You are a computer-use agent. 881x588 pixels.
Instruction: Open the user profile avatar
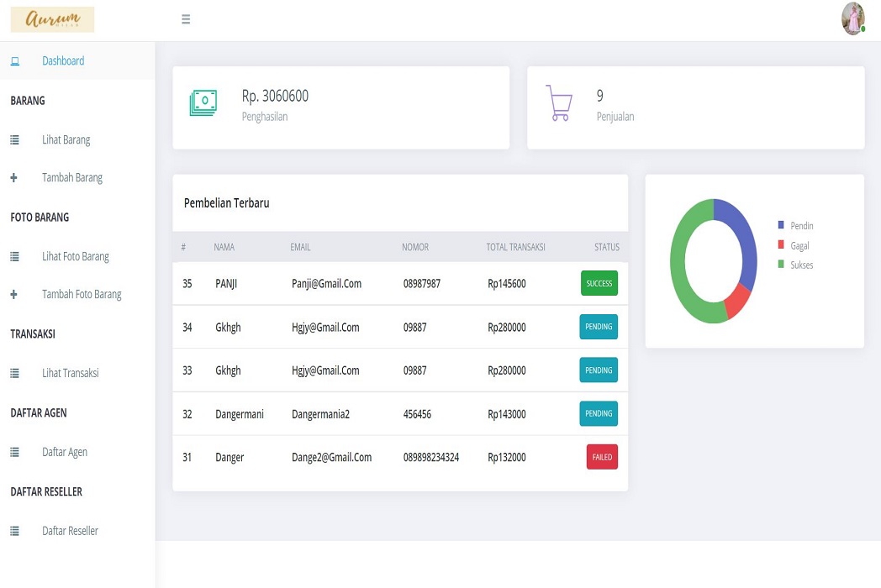852,18
